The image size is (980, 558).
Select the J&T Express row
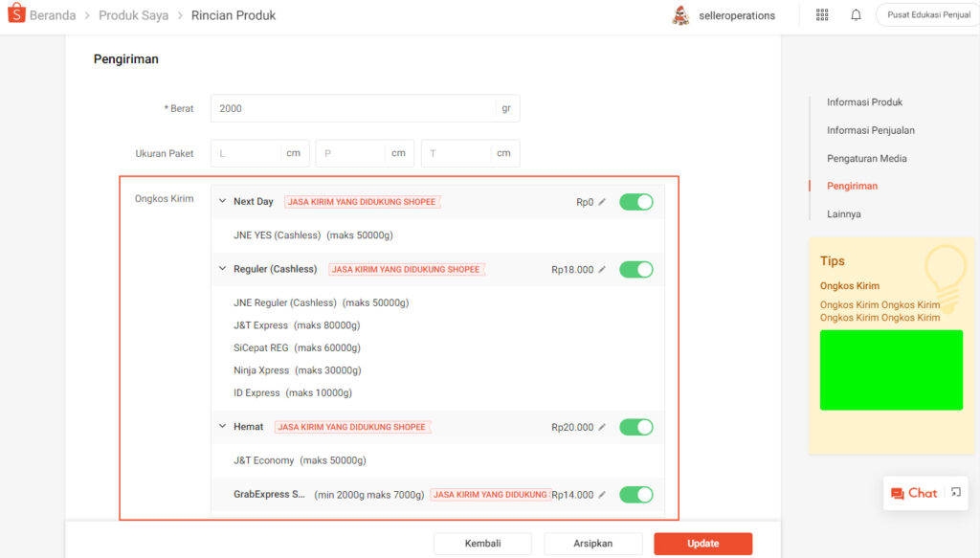tap(297, 325)
